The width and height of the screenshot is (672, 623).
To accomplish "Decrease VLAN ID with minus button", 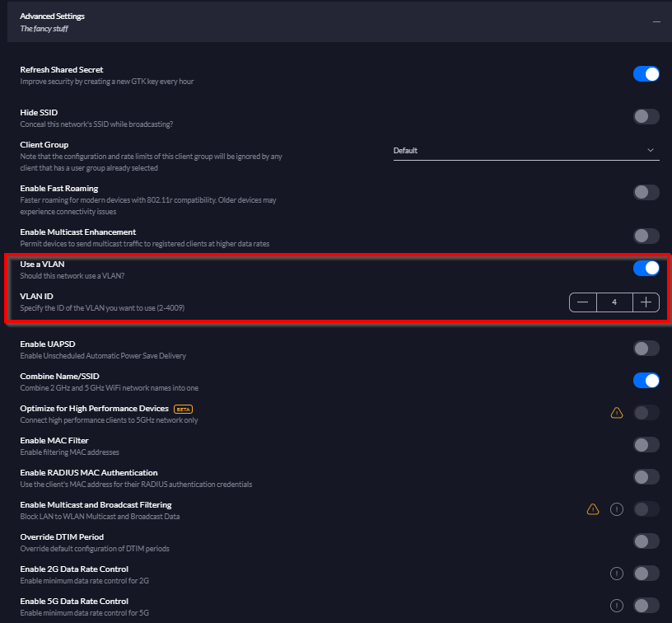I will coord(583,302).
